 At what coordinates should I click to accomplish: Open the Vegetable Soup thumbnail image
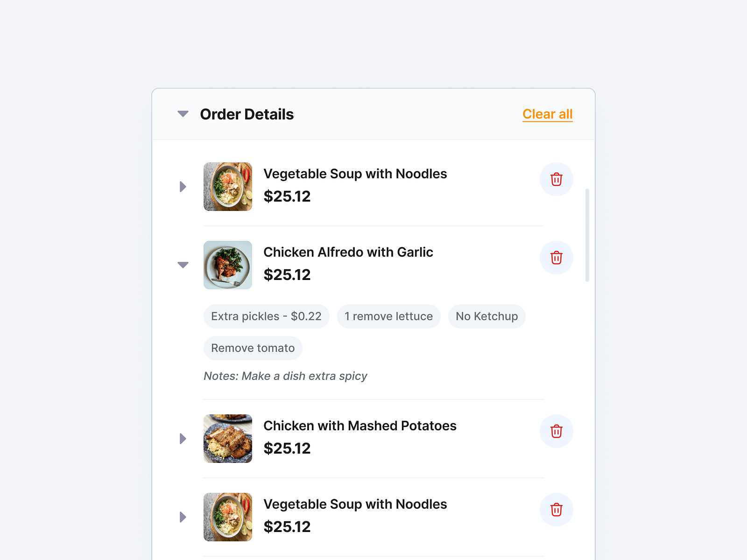pyautogui.click(x=228, y=186)
